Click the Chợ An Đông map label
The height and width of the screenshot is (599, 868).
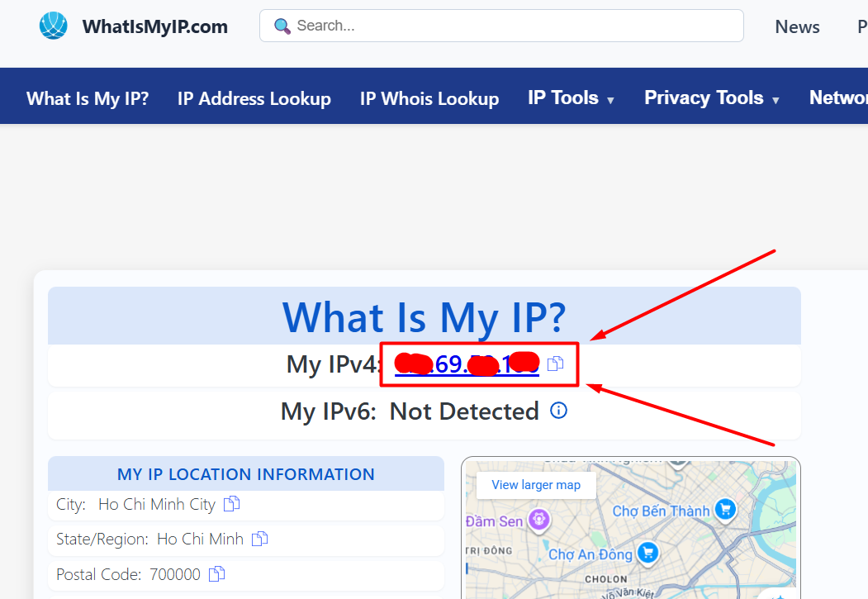[591, 554]
